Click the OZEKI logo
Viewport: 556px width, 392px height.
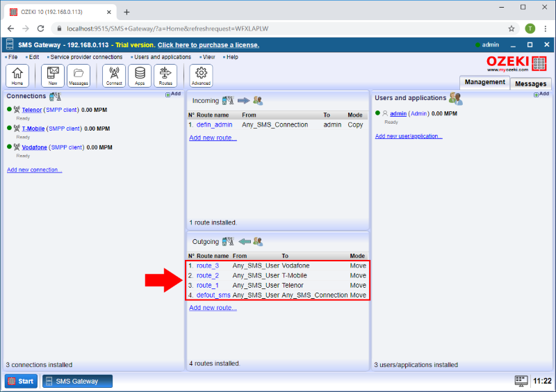(x=516, y=63)
